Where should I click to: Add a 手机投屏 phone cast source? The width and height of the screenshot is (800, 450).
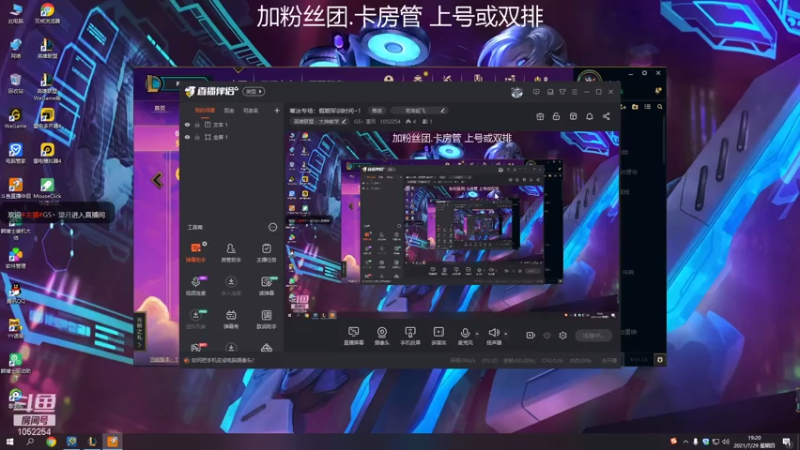pos(410,336)
